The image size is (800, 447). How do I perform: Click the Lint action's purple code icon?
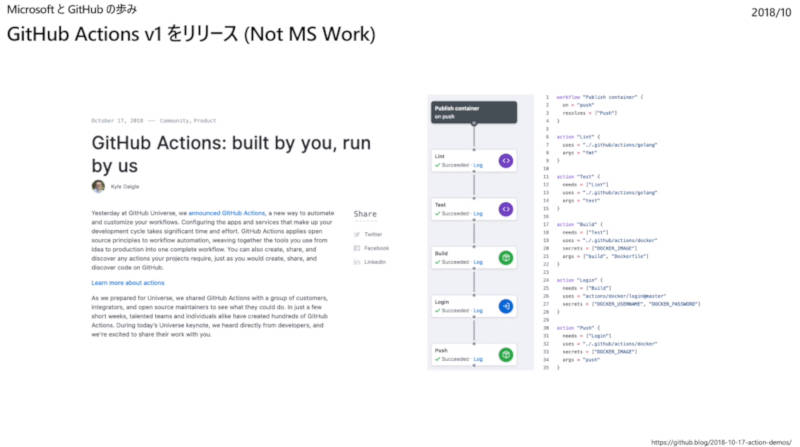pos(506,161)
